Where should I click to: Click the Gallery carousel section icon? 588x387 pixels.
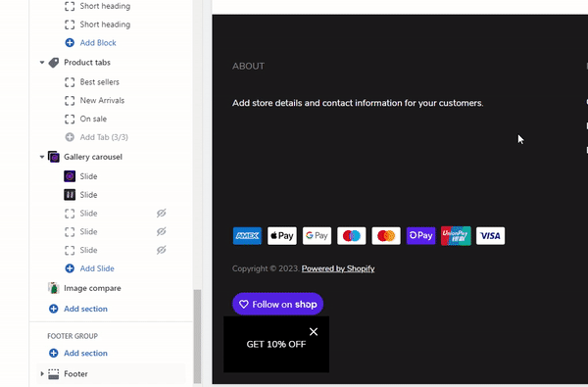pos(54,157)
